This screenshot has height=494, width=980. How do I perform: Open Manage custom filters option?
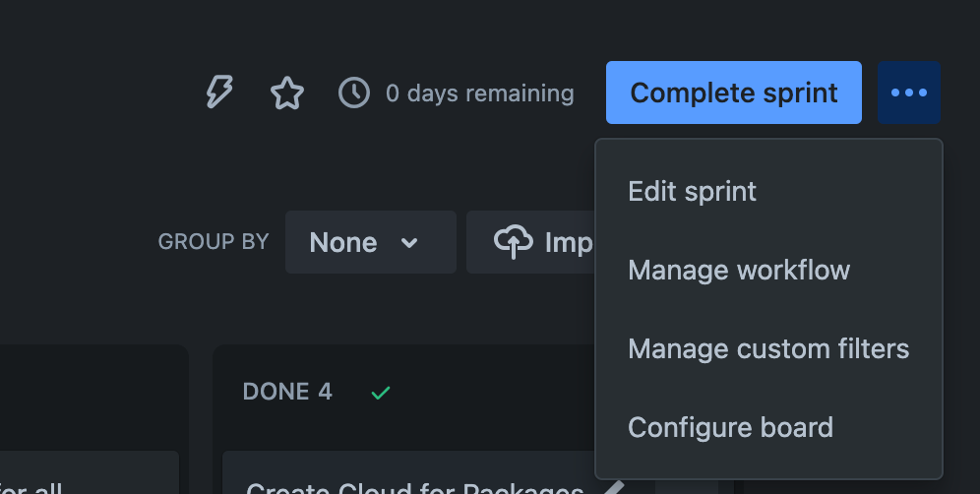pyautogui.click(x=768, y=349)
